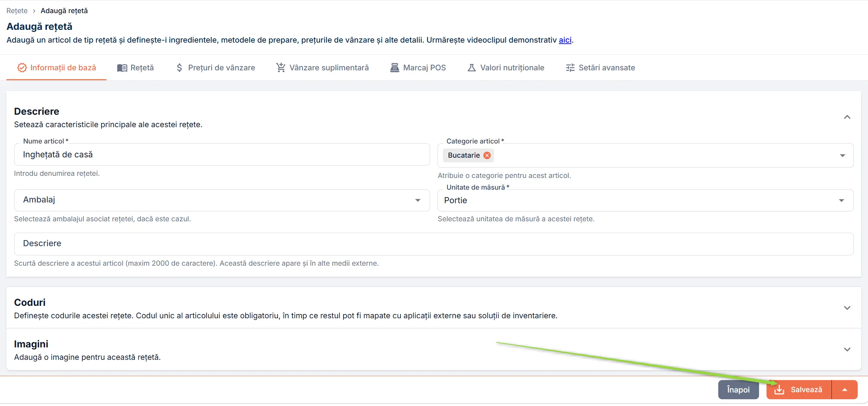Open the Informații de bază tab
This screenshot has height=406, width=868.
pyautogui.click(x=56, y=67)
